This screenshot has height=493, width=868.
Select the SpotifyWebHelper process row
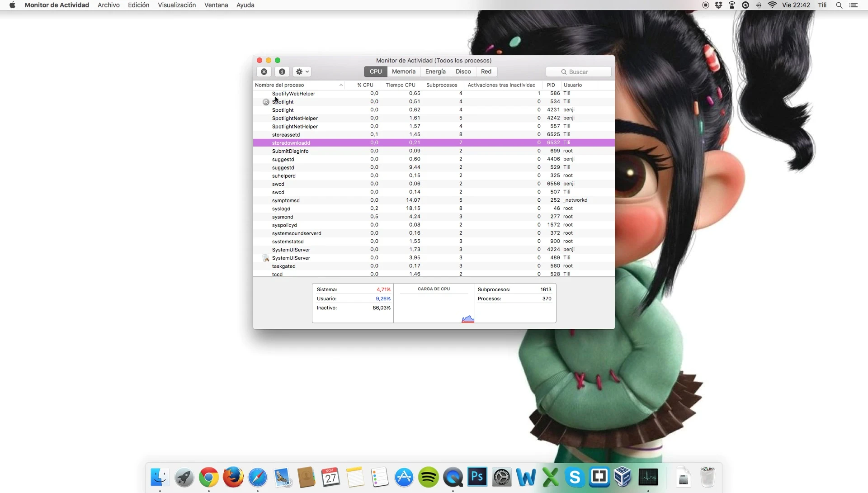pos(434,94)
